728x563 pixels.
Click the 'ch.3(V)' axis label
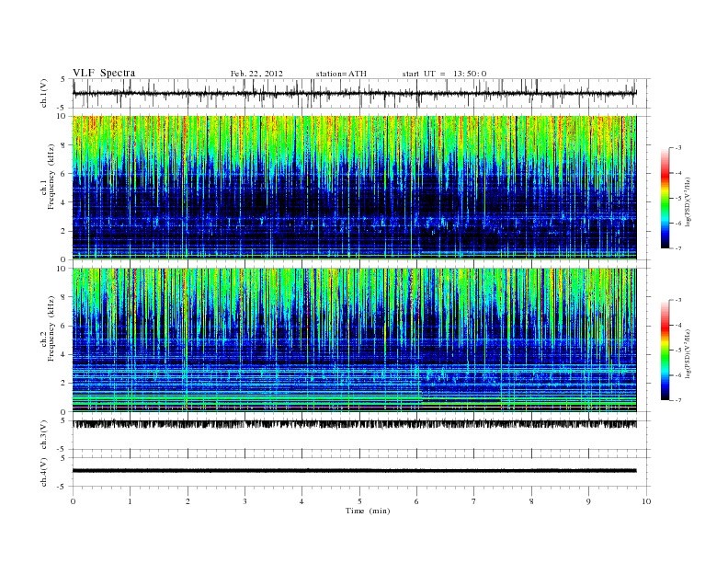[x=44, y=435]
